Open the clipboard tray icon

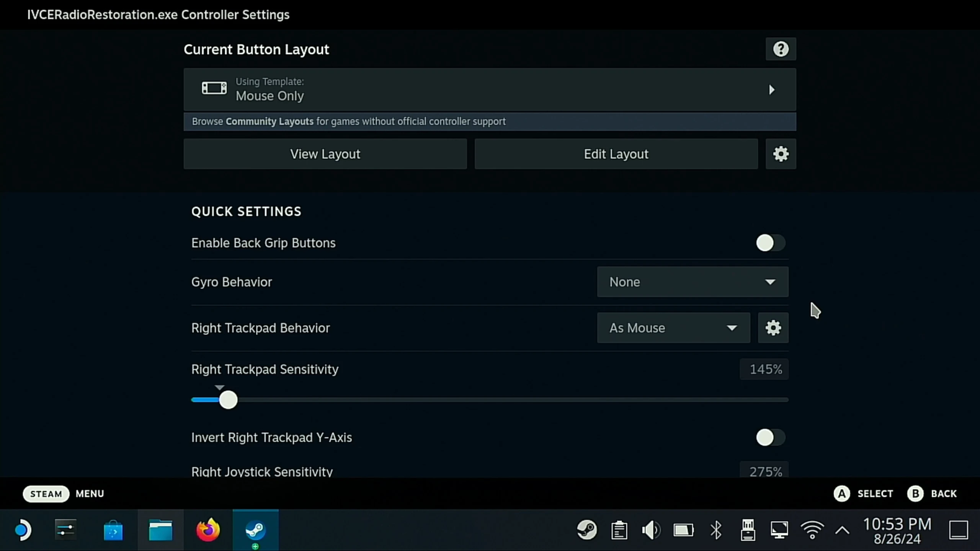pos(619,530)
